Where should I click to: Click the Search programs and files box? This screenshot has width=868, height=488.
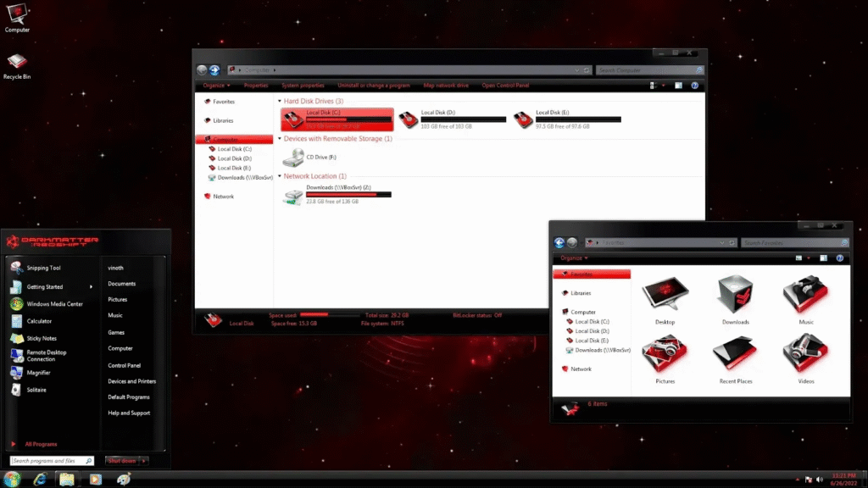tap(54, 461)
